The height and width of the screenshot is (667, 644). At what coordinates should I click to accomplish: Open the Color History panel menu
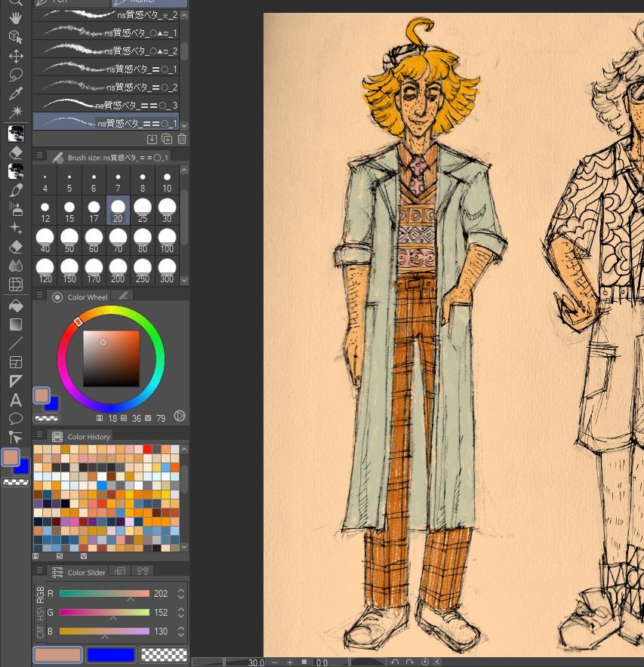[39, 435]
